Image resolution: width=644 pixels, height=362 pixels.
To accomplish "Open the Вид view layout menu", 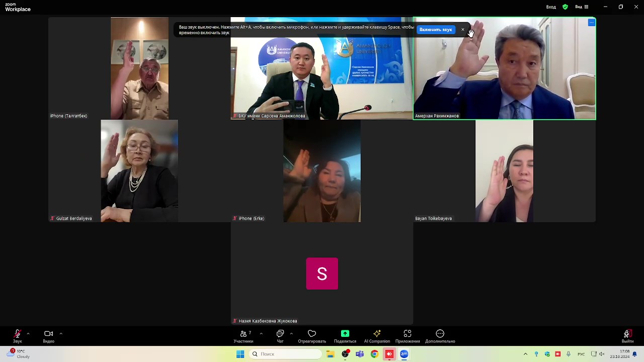I will pos(582,7).
